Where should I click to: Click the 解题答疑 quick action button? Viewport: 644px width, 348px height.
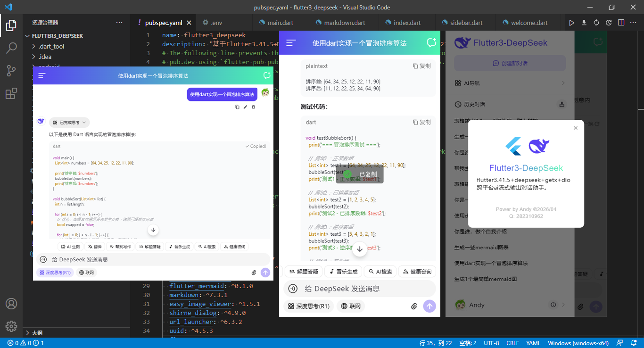(x=303, y=271)
